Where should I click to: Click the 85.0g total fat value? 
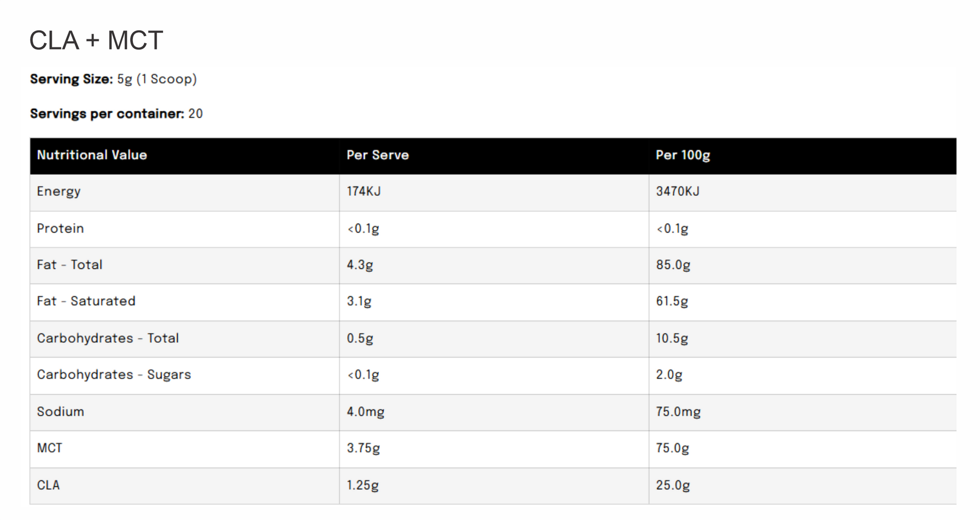(x=673, y=265)
